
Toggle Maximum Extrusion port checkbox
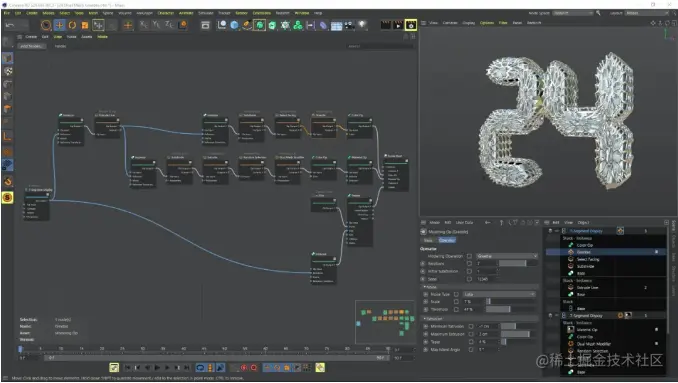tap(471, 334)
